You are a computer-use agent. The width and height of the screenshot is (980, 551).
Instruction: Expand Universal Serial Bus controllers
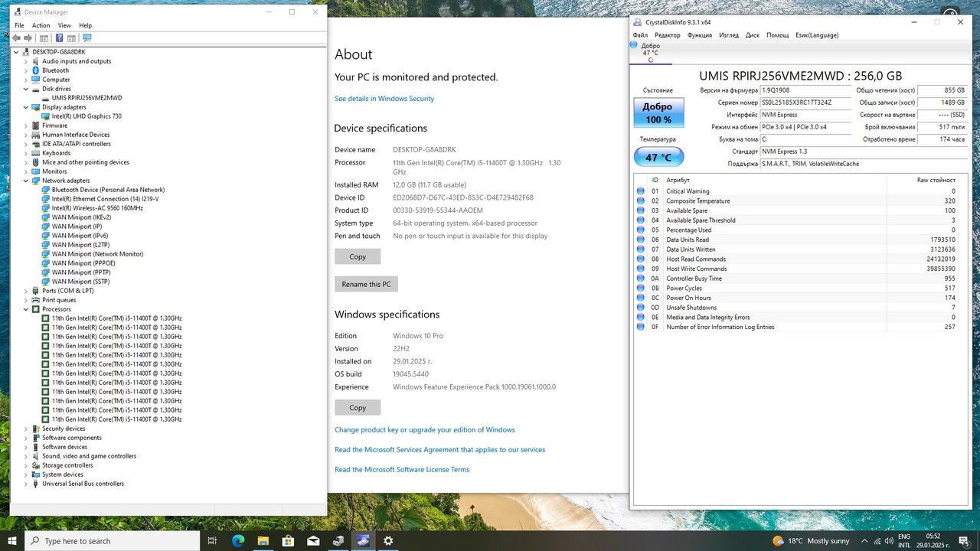(x=26, y=484)
